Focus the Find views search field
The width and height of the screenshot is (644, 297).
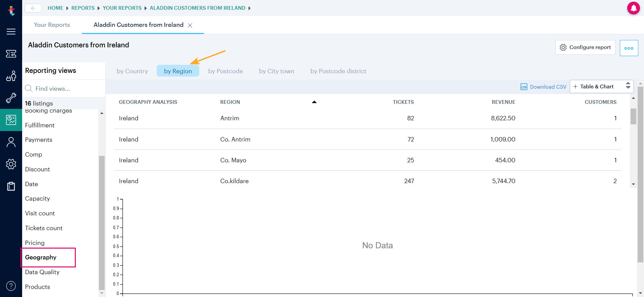(x=64, y=88)
